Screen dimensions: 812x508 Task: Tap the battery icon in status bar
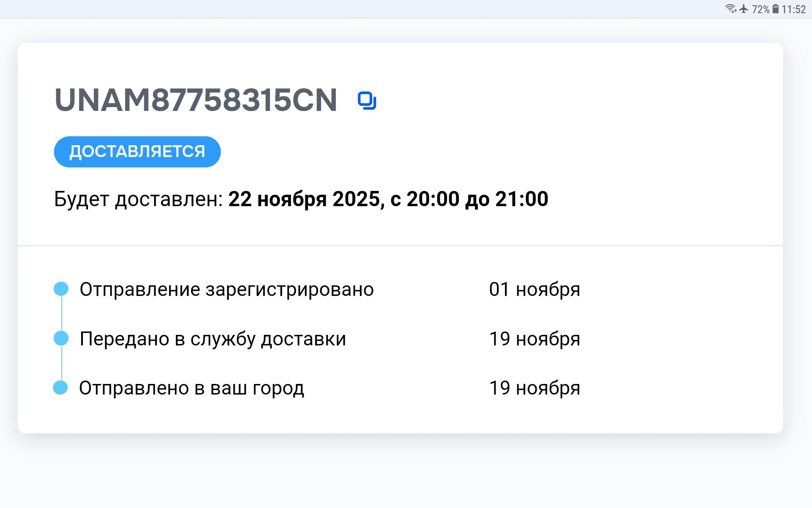coord(776,9)
